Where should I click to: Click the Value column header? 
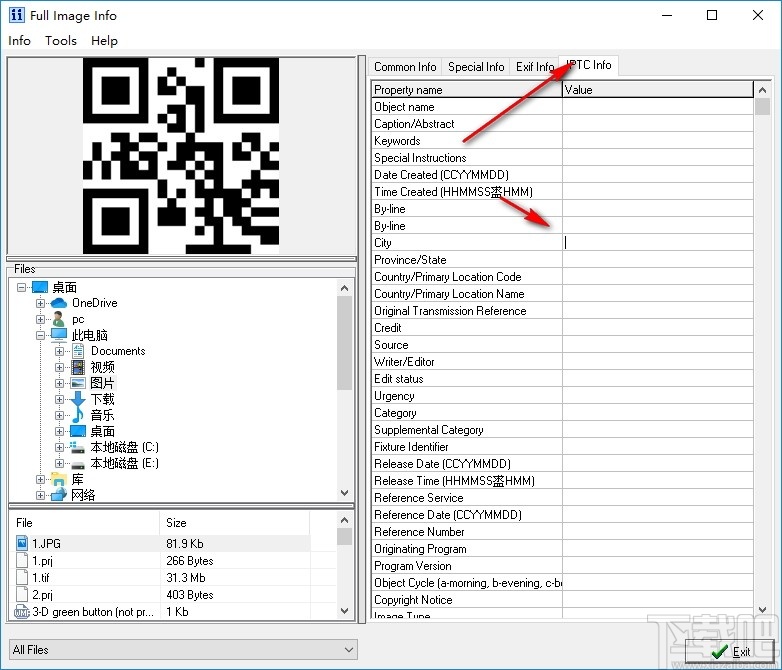coord(657,89)
